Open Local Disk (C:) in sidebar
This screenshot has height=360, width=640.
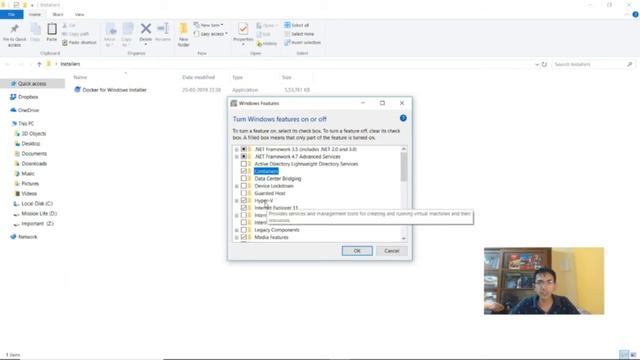click(x=33, y=204)
